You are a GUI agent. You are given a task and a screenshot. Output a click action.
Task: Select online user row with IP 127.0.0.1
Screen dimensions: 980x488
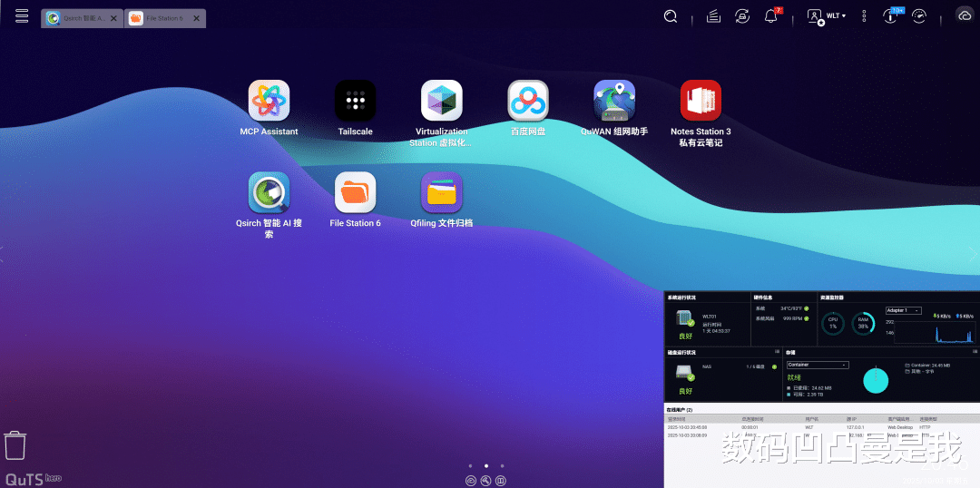pyautogui.click(x=821, y=427)
